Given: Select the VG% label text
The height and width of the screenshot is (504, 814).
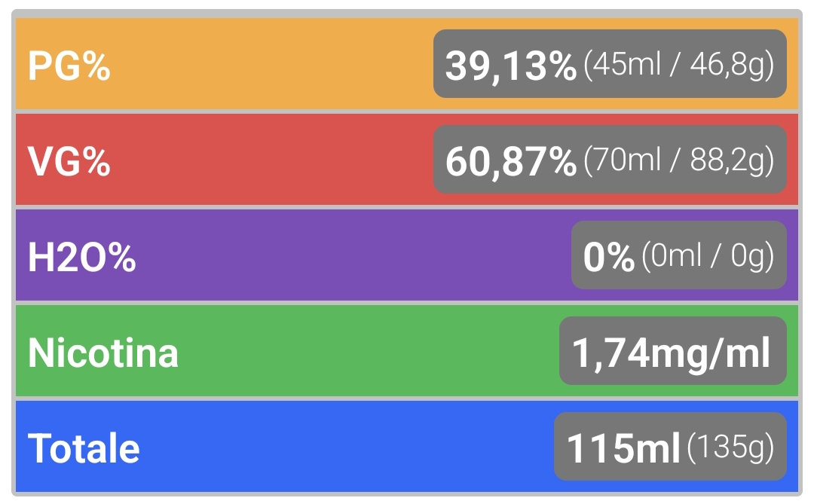Looking at the screenshot, I should 69,161.
